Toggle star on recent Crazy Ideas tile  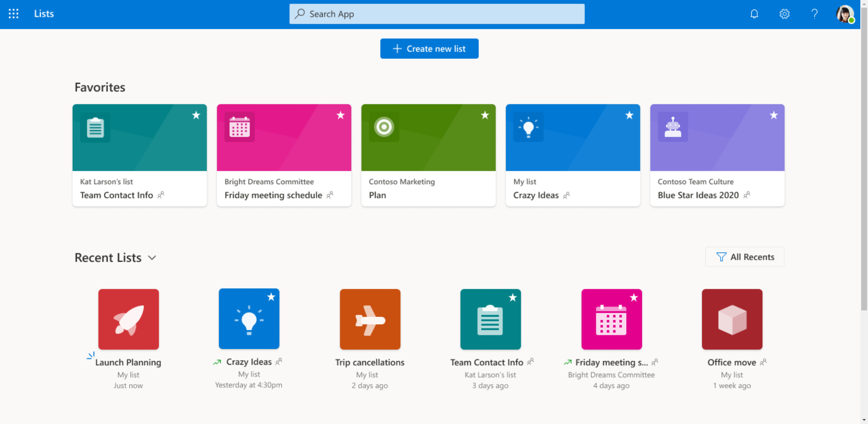pyautogui.click(x=271, y=297)
